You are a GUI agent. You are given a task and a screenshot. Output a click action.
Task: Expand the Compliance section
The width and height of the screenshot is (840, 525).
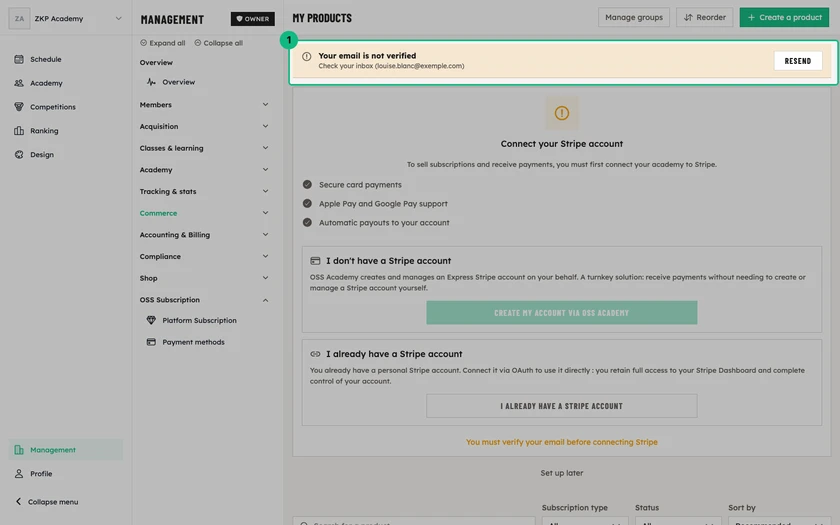204,257
